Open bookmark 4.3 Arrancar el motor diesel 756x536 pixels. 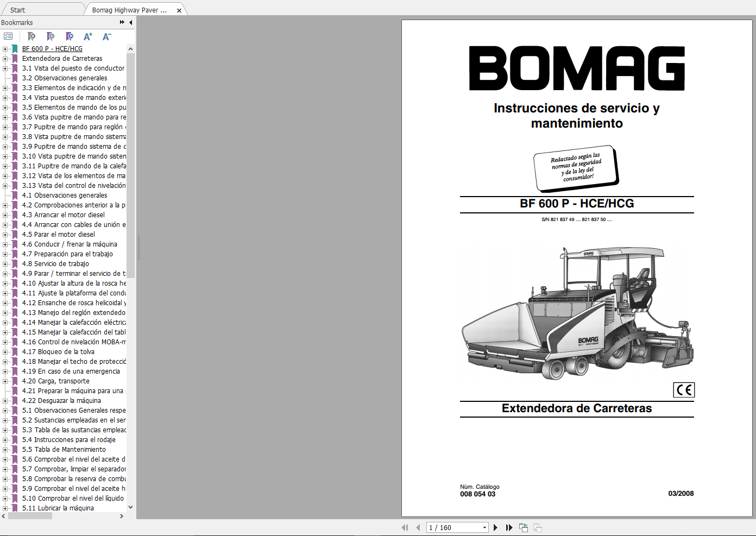tap(64, 215)
